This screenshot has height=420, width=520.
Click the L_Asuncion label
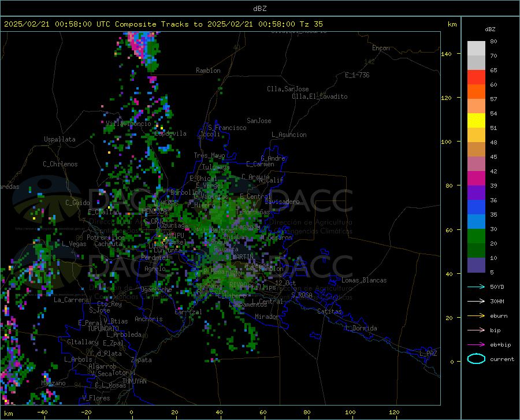coord(289,135)
